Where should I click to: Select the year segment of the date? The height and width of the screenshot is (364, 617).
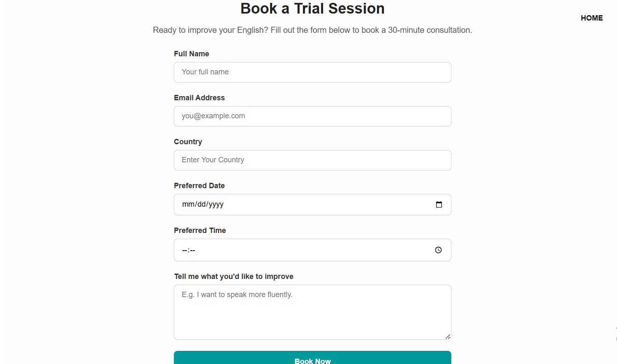[x=216, y=205]
